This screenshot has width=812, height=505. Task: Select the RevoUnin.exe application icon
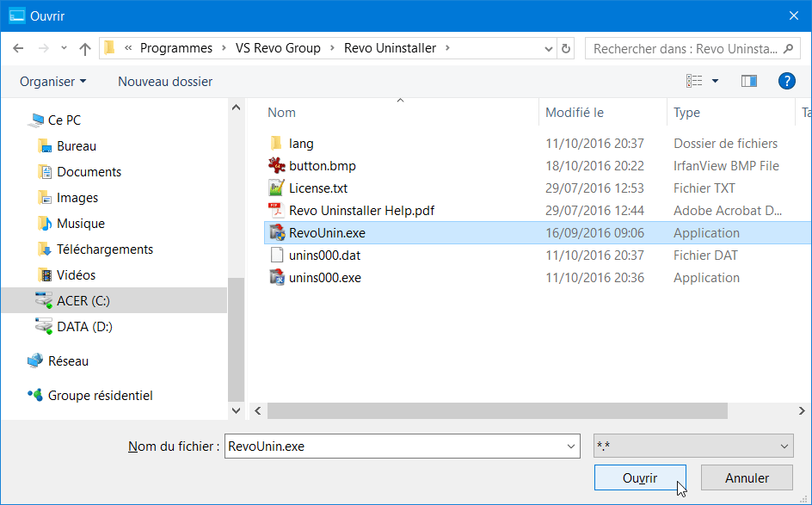[277, 232]
